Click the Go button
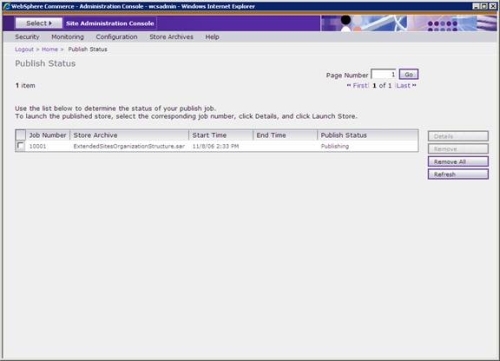The image size is (500, 361). pyautogui.click(x=409, y=74)
